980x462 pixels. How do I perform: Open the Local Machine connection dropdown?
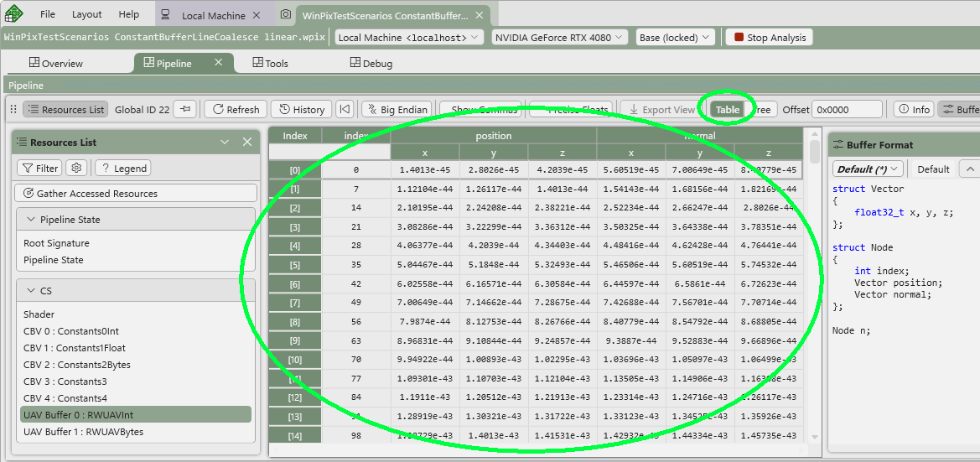pyautogui.click(x=409, y=38)
